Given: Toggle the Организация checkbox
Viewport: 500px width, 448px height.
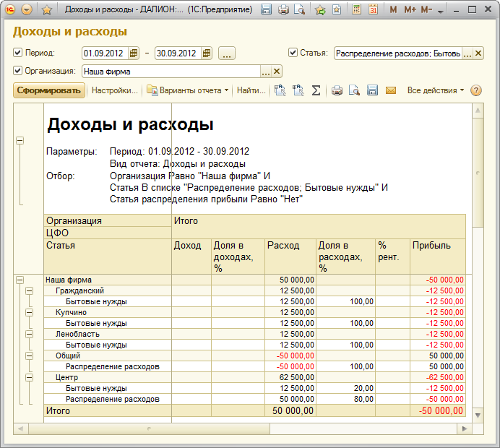Looking at the screenshot, I should tap(18, 71).
